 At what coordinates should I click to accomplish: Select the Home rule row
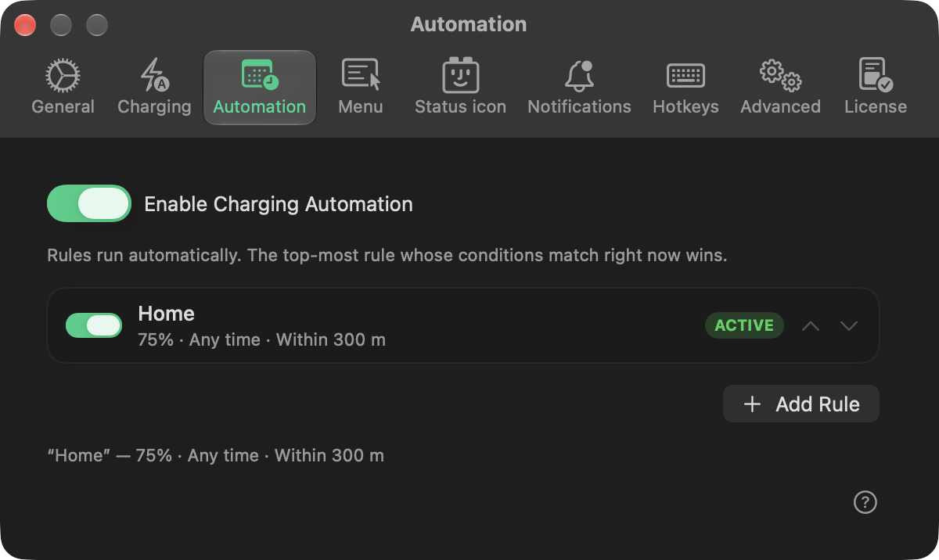pyautogui.click(x=463, y=325)
